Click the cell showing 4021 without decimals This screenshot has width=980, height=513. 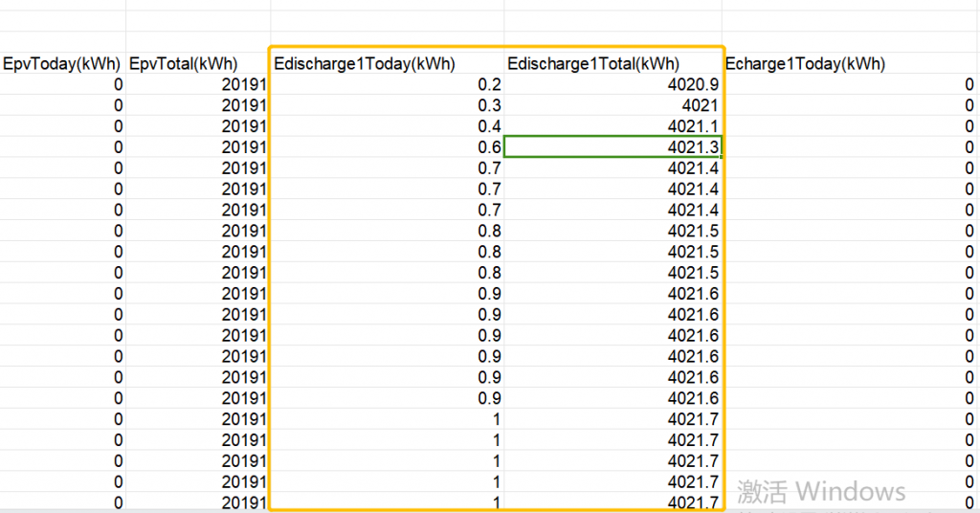pos(613,105)
